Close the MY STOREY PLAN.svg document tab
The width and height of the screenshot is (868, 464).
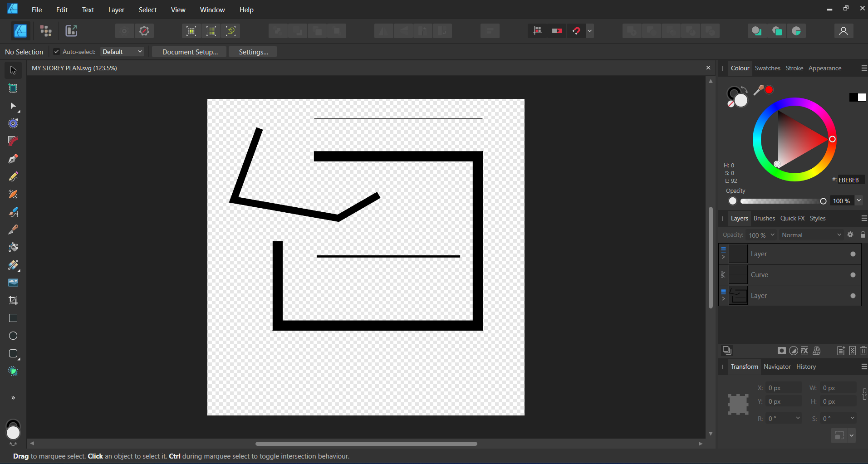click(708, 68)
